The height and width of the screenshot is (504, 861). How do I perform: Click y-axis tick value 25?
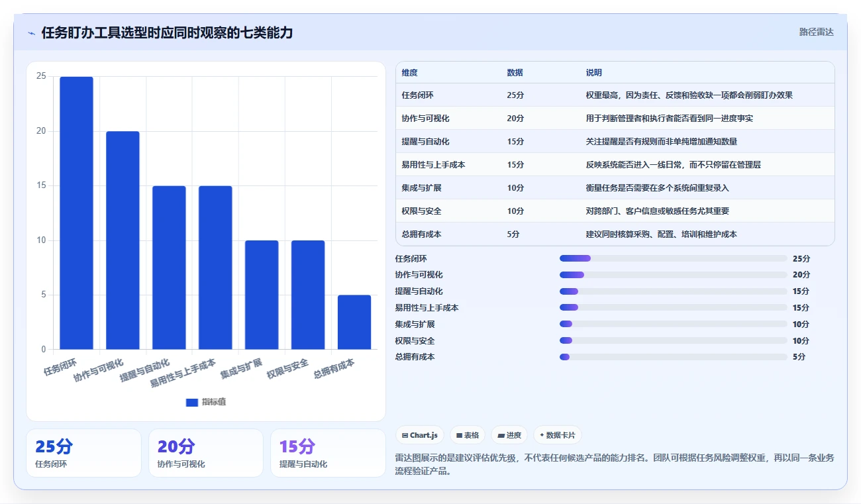41,76
